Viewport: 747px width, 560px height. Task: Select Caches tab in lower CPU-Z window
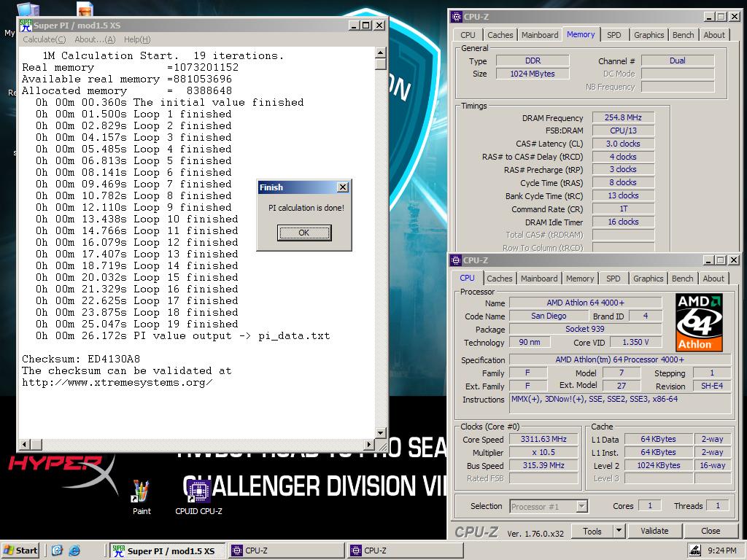pos(499,279)
